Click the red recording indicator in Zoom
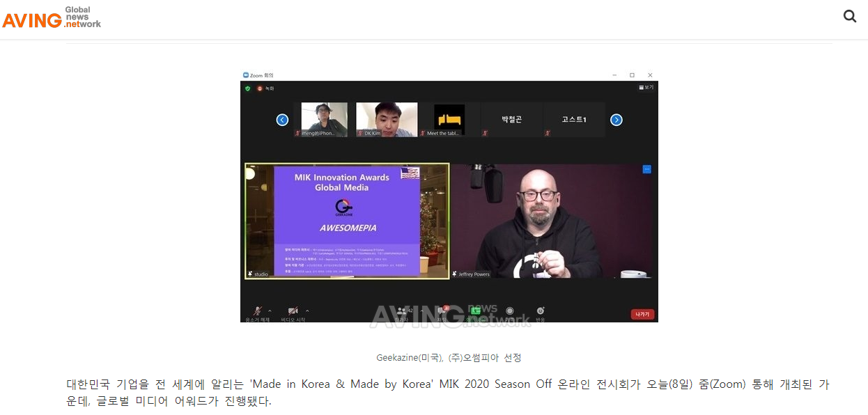868x415 pixels. point(260,88)
